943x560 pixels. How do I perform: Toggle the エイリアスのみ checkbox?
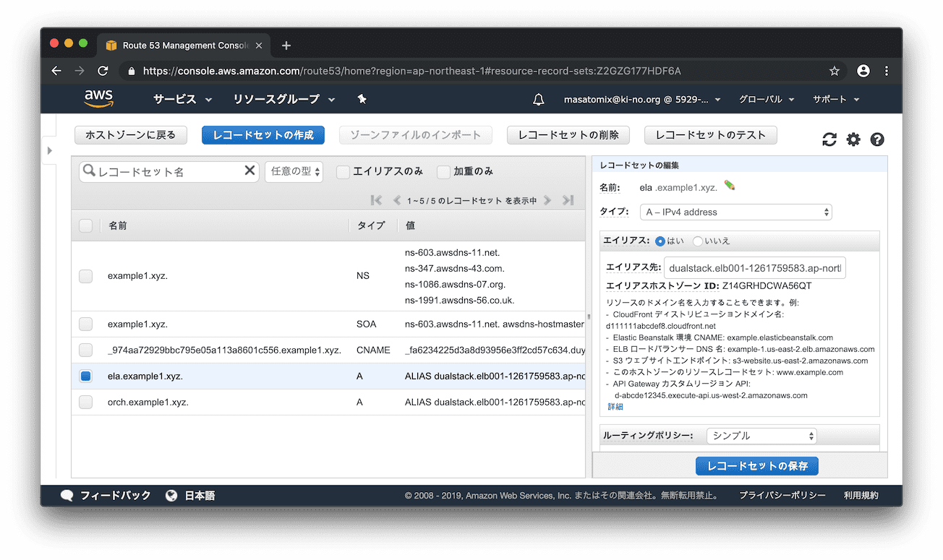pyautogui.click(x=343, y=172)
